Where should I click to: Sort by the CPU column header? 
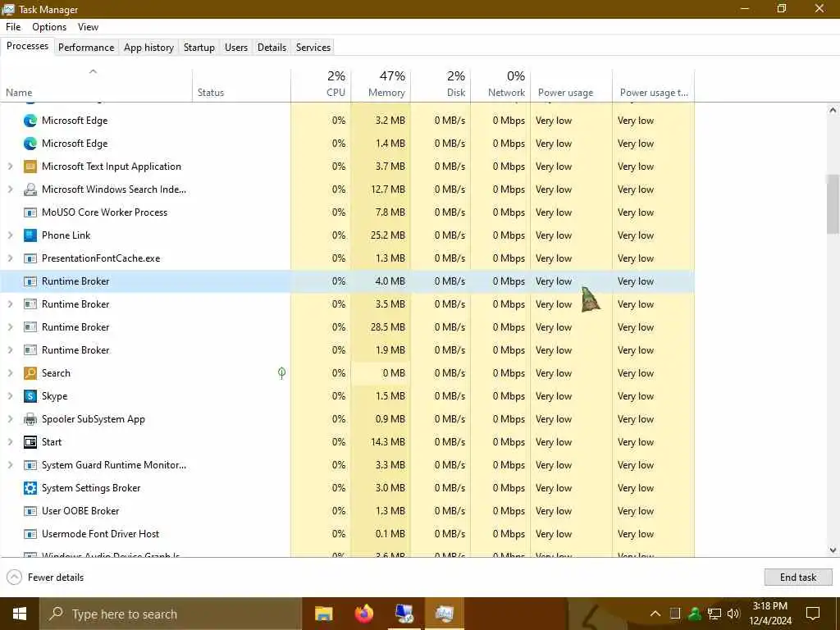321,85
